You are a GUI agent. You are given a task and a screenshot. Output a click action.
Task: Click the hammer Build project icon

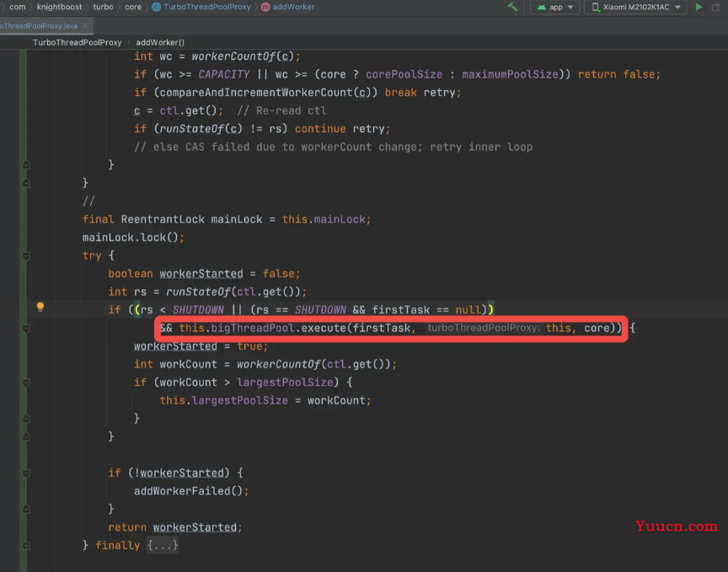(512, 7)
